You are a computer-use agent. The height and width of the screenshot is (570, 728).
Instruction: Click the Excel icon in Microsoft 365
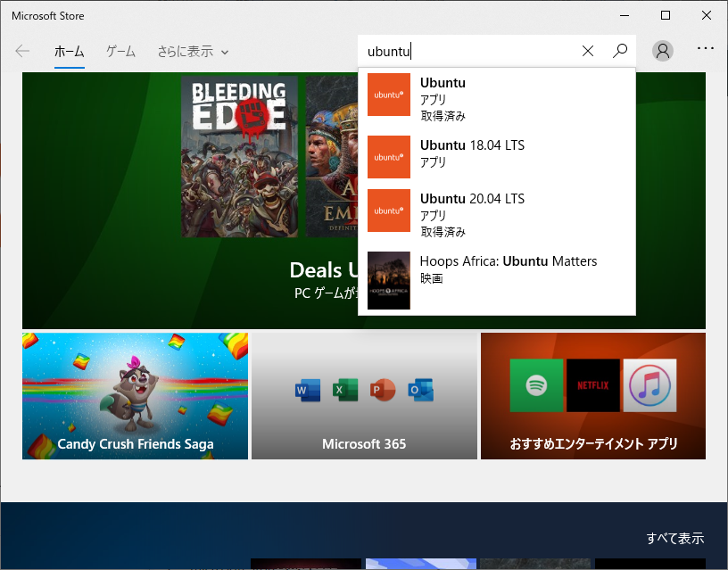pyautogui.click(x=345, y=390)
